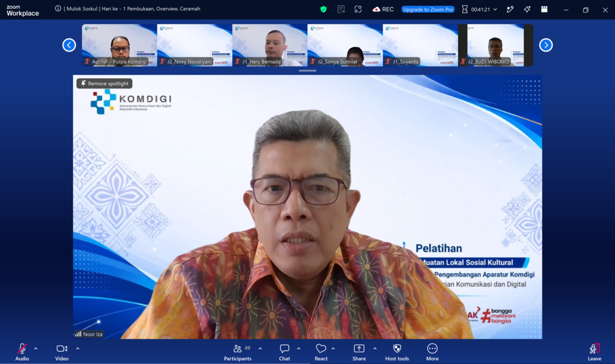Click the cloud REC recording indicator
The image size is (615, 364).
[383, 9]
